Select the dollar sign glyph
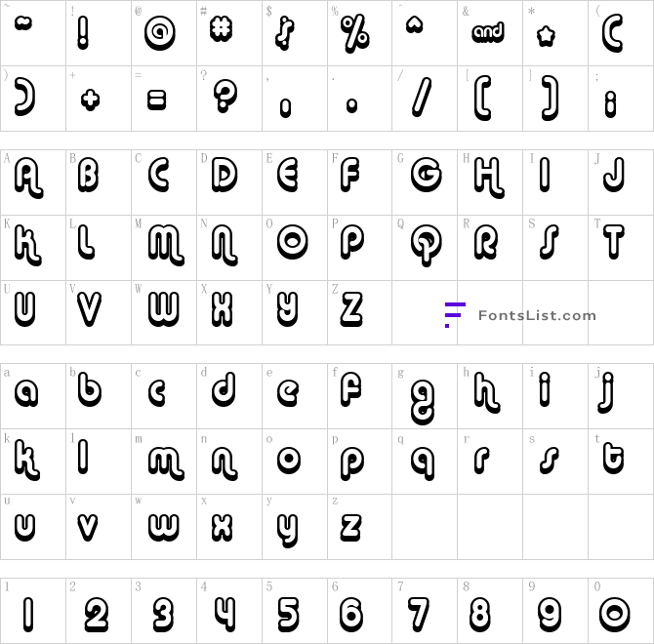This screenshot has height=644, width=654. point(285,33)
